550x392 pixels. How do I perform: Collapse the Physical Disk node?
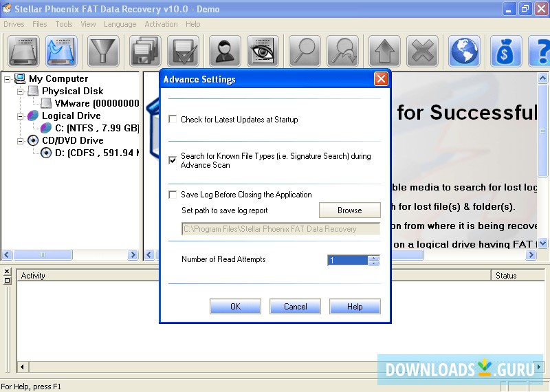tap(21, 91)
